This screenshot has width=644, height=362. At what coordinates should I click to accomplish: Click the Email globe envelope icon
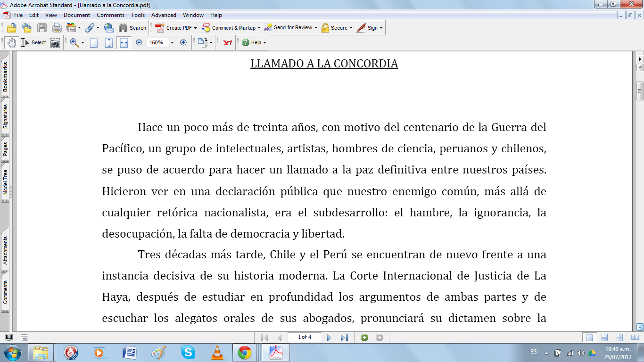click(109, 28)
